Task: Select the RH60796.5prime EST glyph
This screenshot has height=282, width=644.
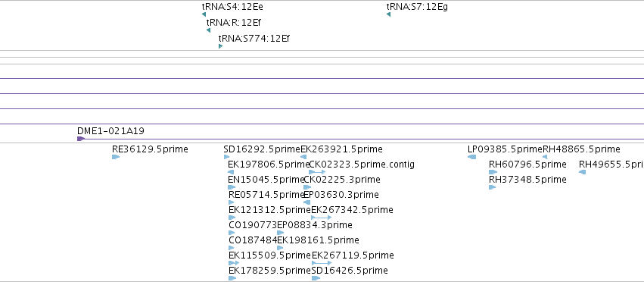Action: [493, 172]
